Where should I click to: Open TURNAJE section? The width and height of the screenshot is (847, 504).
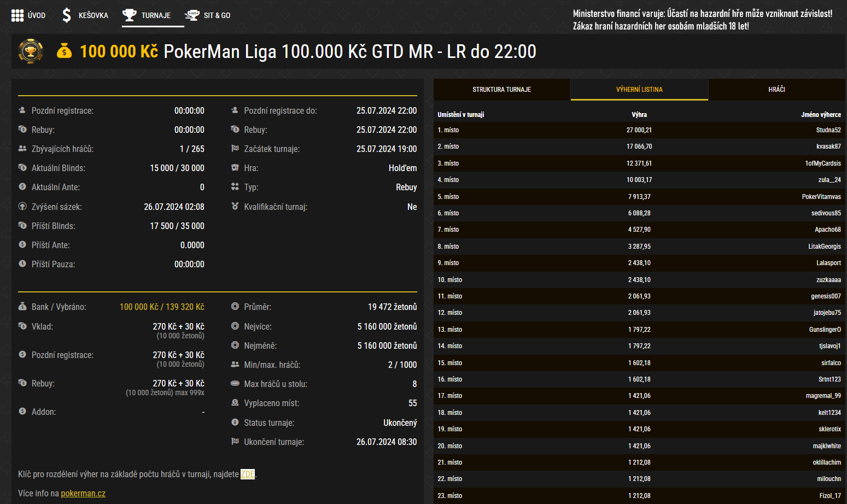click(x=156, y=15)
